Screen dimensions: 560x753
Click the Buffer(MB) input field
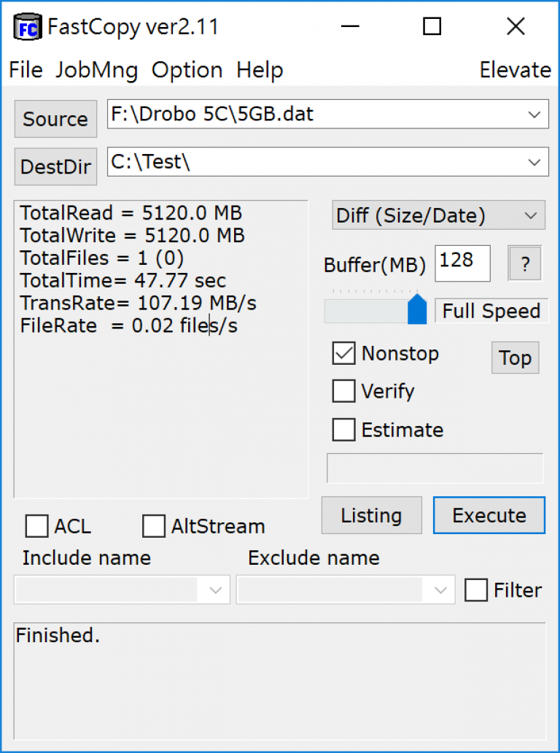462,263
